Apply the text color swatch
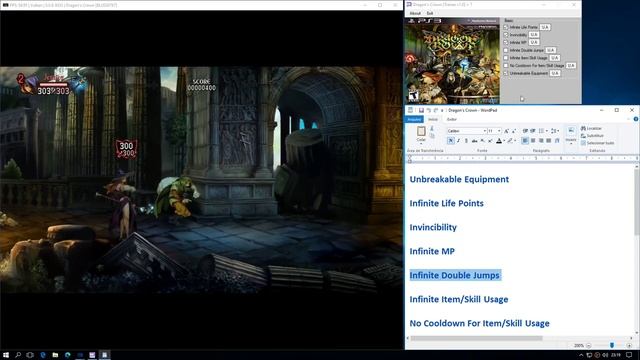Image resolution: width=640 pixels, height=360 pixels. 499,141
